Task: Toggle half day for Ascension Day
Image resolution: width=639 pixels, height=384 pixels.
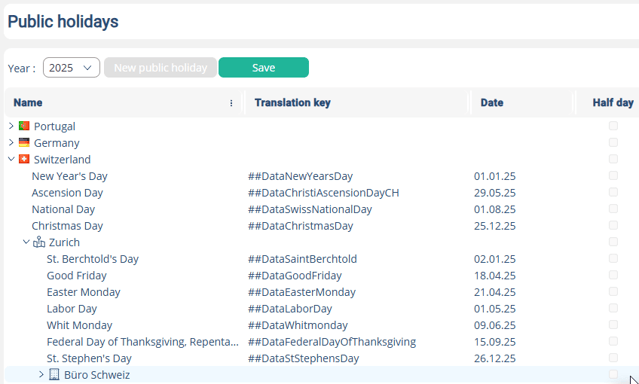Action: coord(613,192)
